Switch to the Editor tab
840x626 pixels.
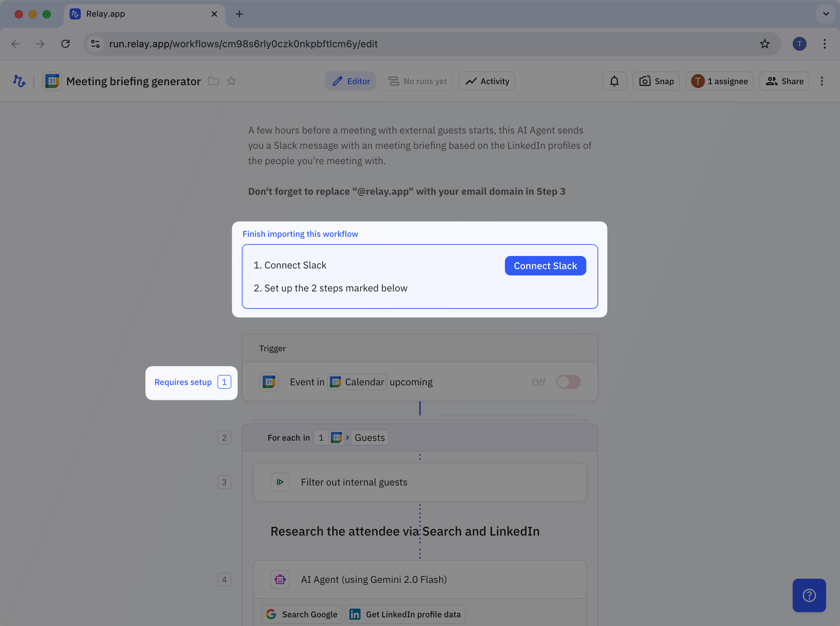pos(350,81)
